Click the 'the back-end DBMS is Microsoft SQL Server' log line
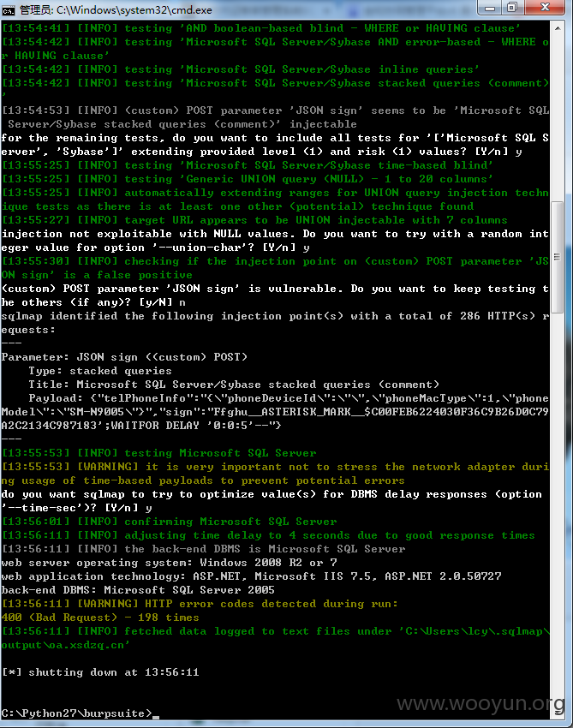The image size is (573, 728). click(203, 549)
